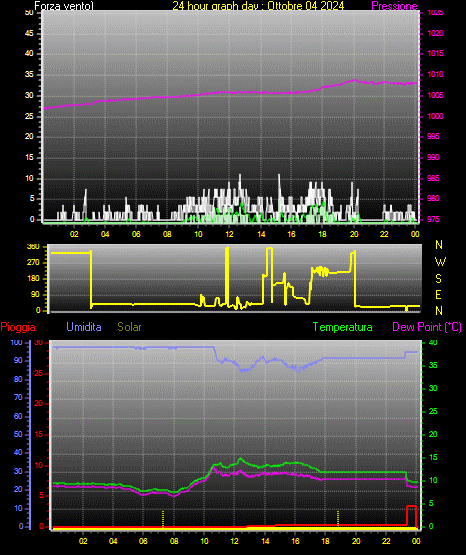
Task: Click the 'Solar' legend label
Action: tap(130, 327)
